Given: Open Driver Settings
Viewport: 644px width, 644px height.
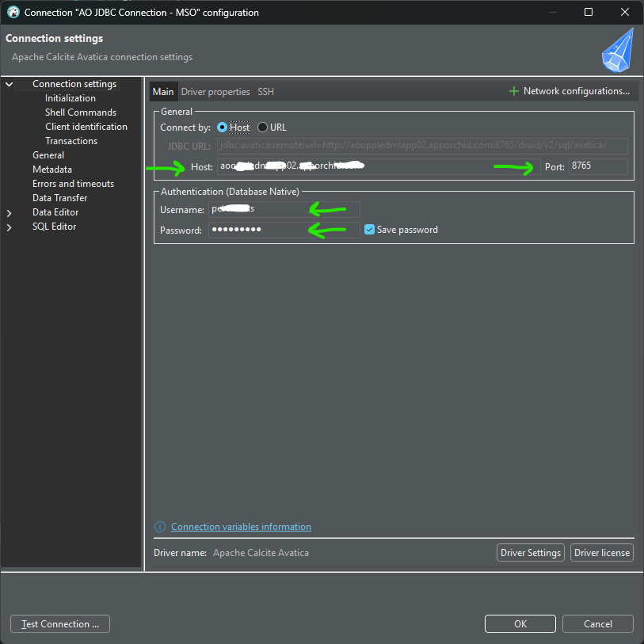Looking at the screenshot, I should click(x=531, y=553).
